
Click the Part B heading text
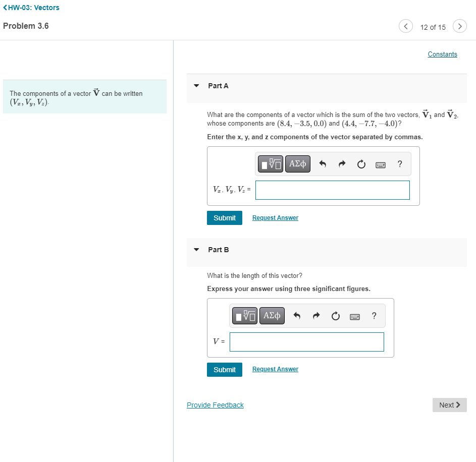coord(218,250)
